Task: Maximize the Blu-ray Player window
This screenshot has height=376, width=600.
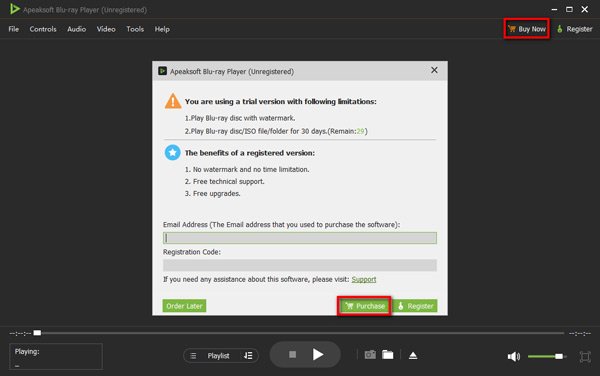Action: pos(569,9)
